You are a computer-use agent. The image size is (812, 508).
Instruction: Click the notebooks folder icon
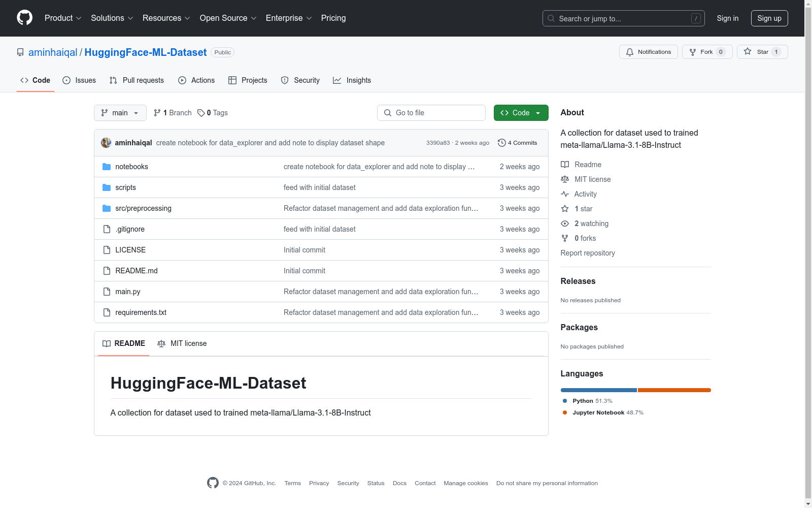pos(107,167)
